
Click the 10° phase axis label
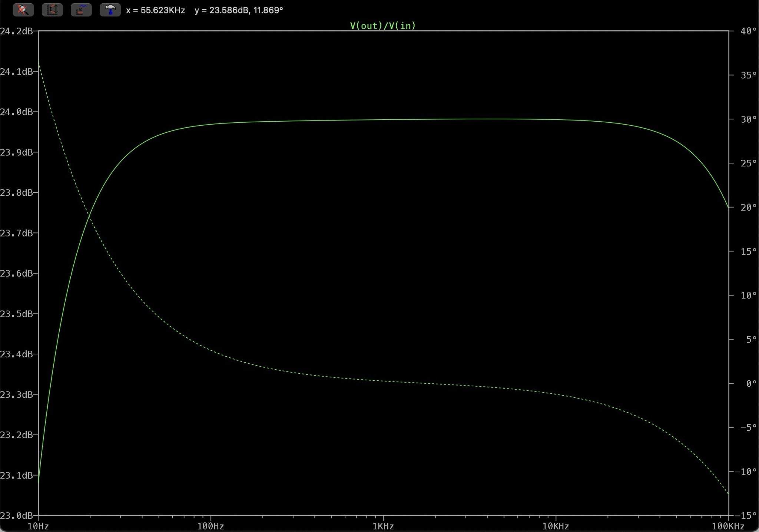click(x=748, y=295)
